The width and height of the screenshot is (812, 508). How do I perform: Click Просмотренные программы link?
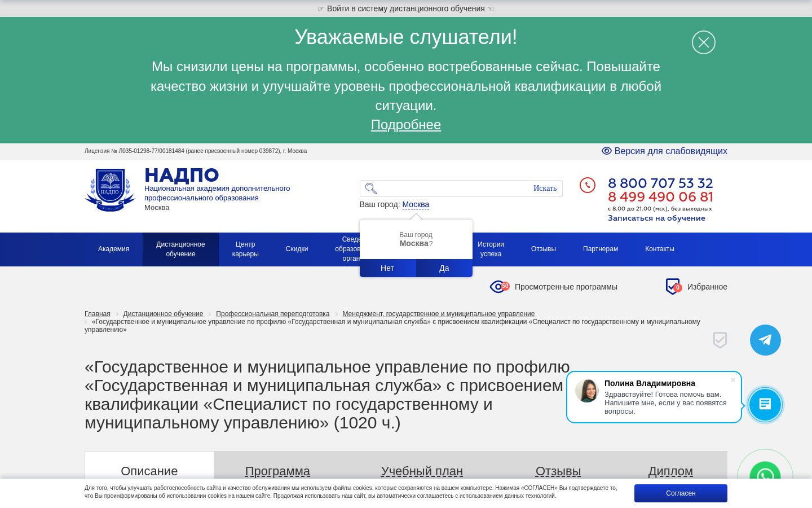[x=566, y=287]
